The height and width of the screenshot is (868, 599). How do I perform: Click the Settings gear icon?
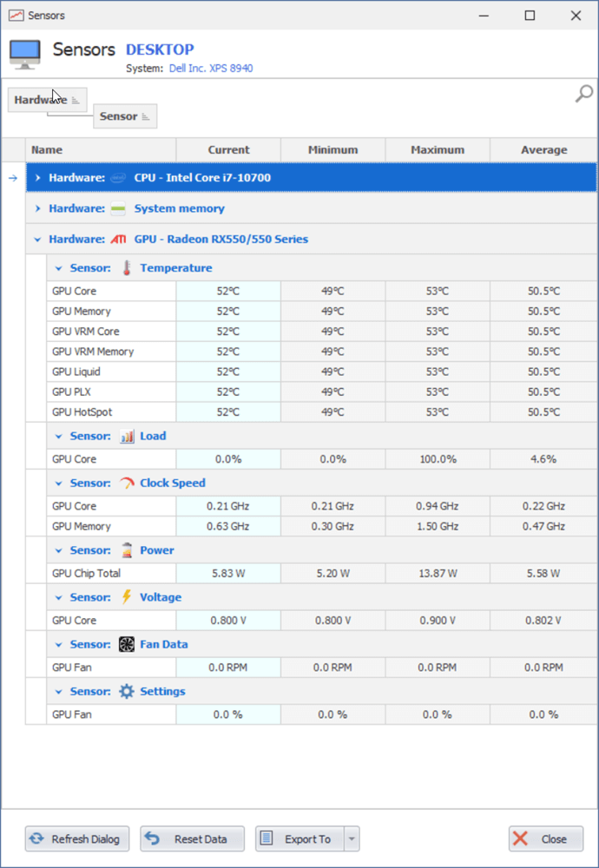pyautogui.click(x=127, y=692)
